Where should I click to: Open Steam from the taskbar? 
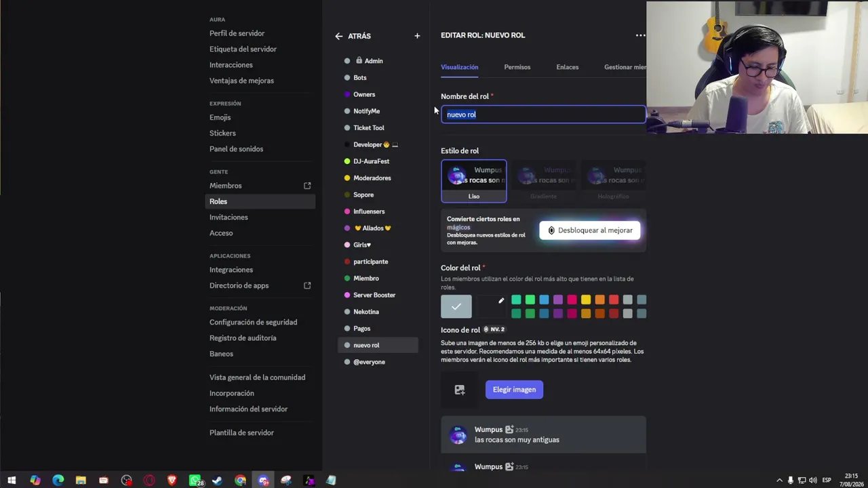point(218,481)
